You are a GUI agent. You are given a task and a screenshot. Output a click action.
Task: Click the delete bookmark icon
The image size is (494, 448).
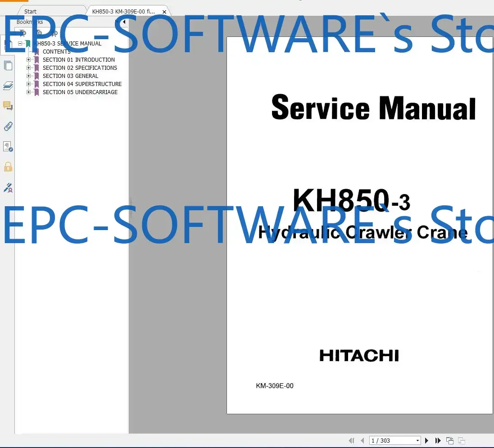(23, 32)
